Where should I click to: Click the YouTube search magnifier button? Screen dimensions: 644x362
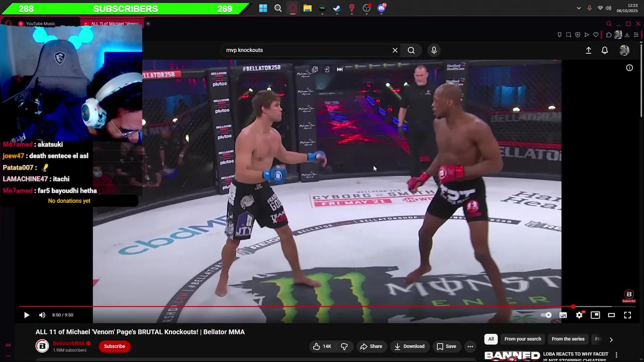[411, 50]
